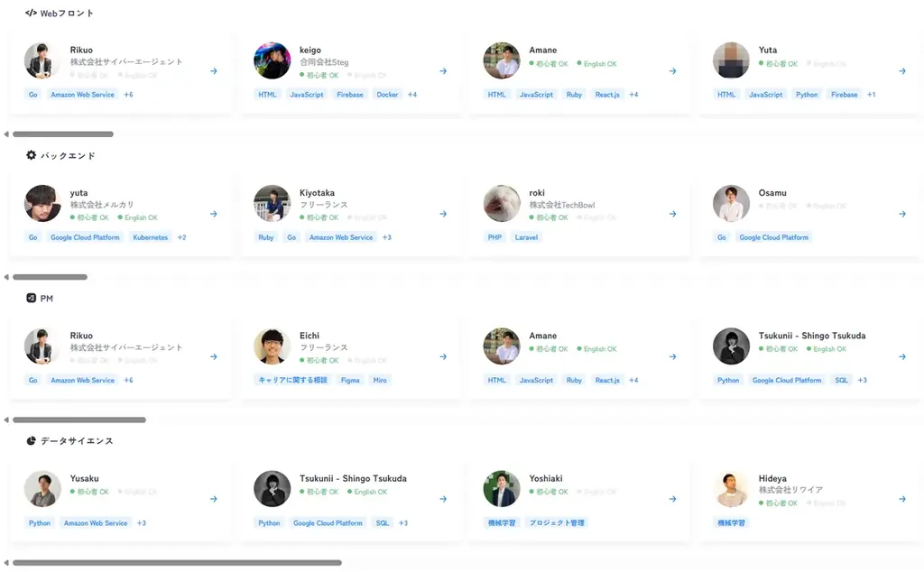Screen dimensions: 924x572
Task: Toggle 初心者 OK on Yusaku's card
Action: point(90,492)
